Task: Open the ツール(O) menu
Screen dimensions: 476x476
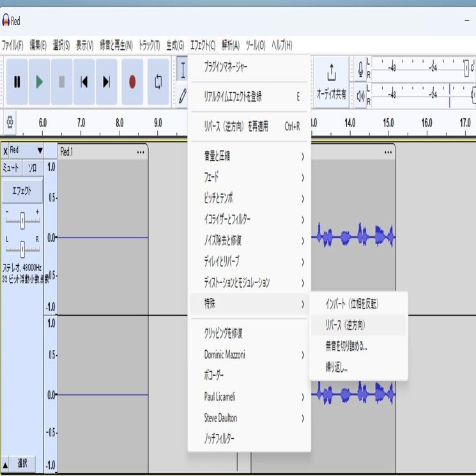Action: [x=256, y=45]
